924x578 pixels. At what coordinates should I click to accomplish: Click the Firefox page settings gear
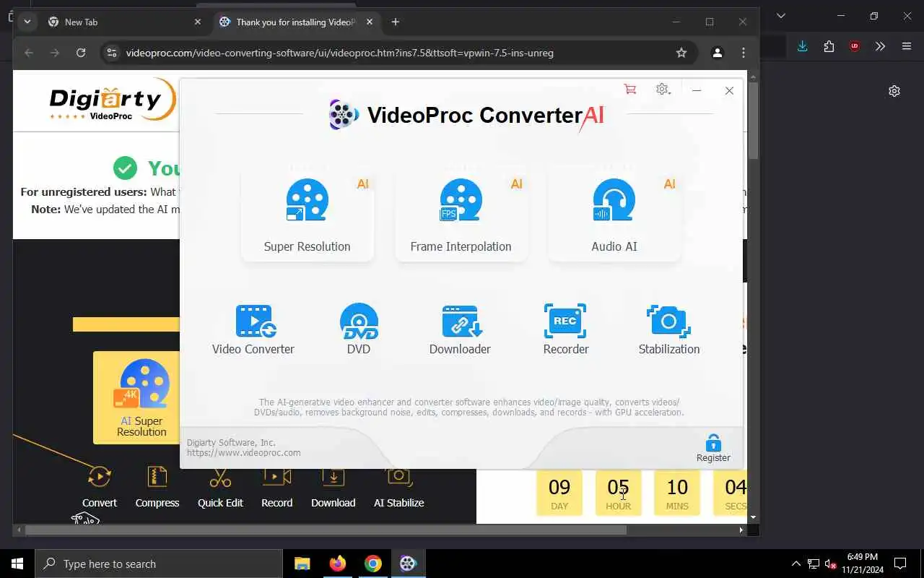click(894, 91)
